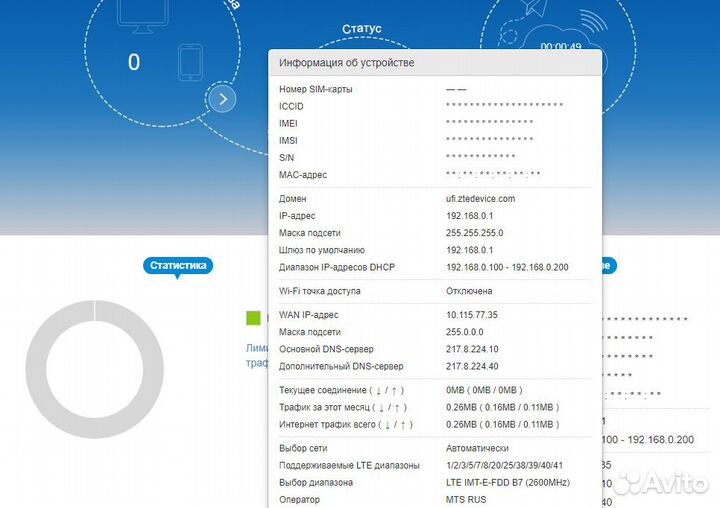Click the 'Дополнительный DNS-сервер' label
720x508 pixels.
(x=341, y=366)
